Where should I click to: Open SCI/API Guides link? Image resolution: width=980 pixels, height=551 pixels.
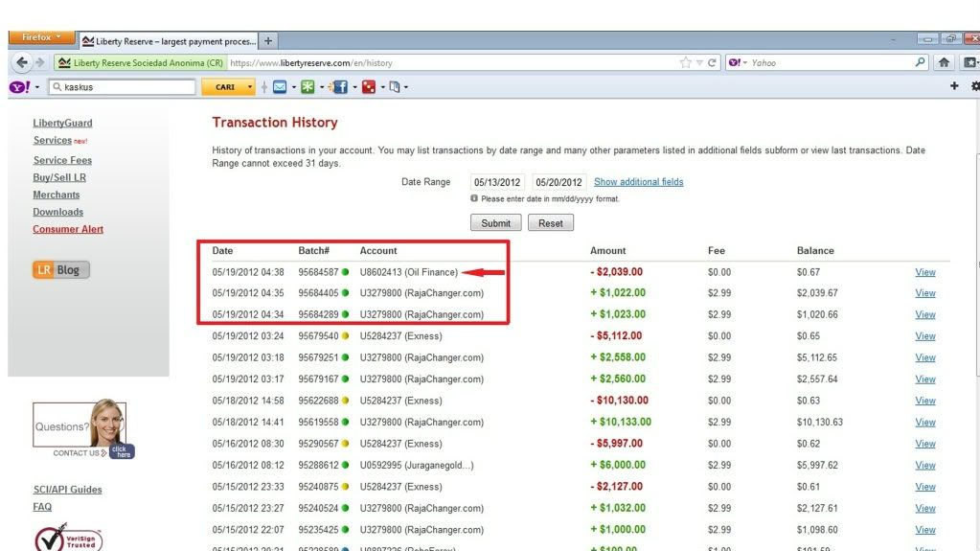67,489
